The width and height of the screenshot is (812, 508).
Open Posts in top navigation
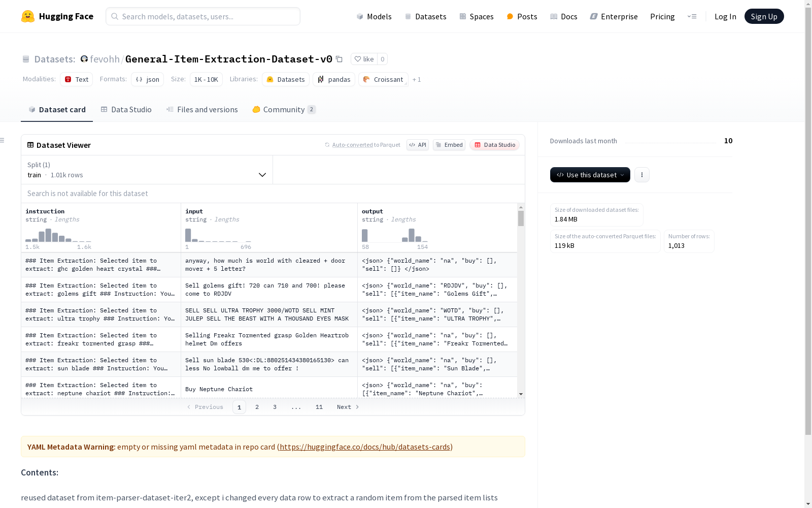522,16
